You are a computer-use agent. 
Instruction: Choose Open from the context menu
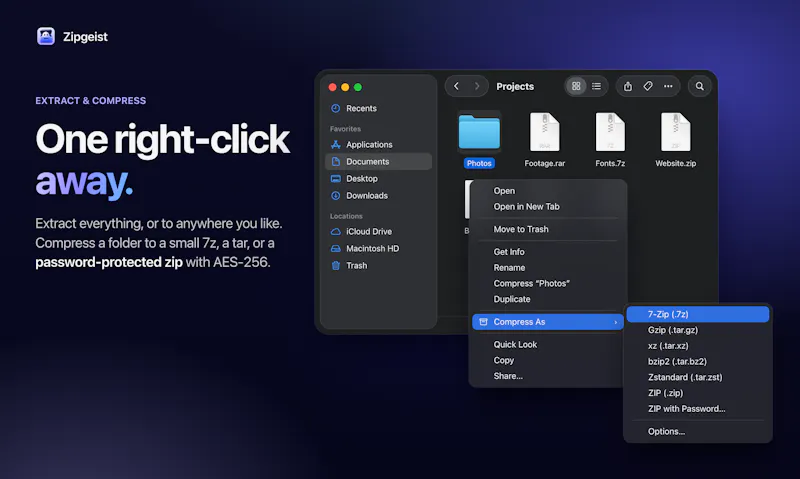point(547,191)
